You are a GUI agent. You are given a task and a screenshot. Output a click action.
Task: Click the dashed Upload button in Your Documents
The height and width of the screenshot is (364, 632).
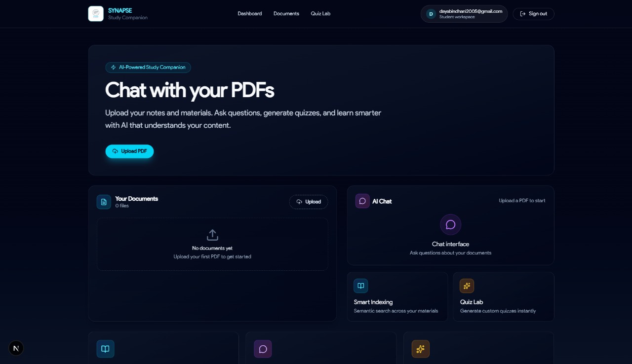click(309, 202)
